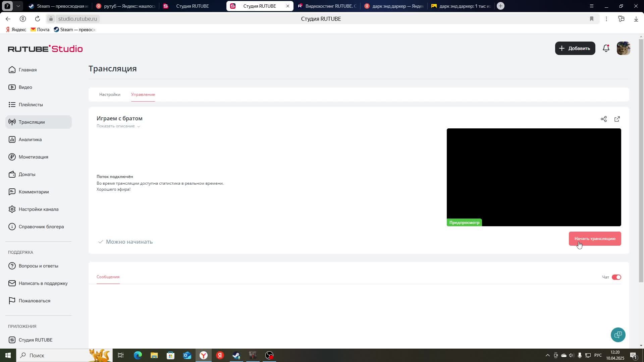Open the support chat bubble icon
Viewport: 644px width, 362px height.
pyautogui.click(x=618, y=335)
